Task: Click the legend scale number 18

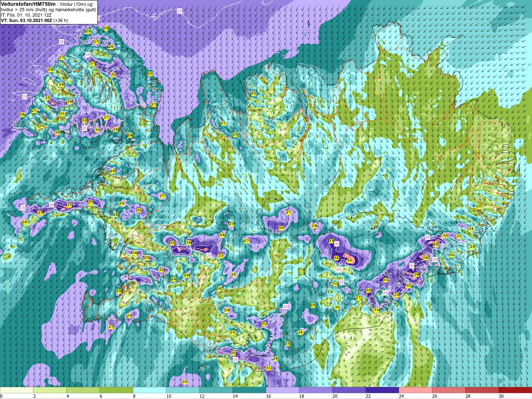Action: tap(302, 396)
